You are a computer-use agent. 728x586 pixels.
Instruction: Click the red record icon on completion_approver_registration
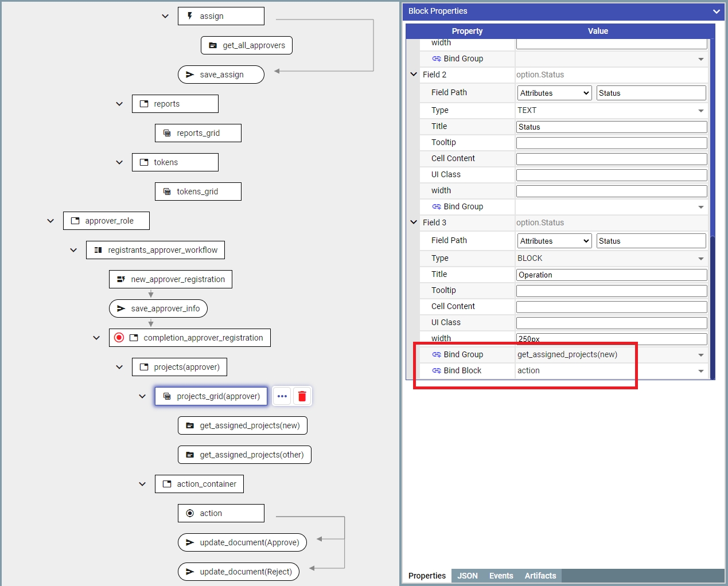tap(119, 338)
